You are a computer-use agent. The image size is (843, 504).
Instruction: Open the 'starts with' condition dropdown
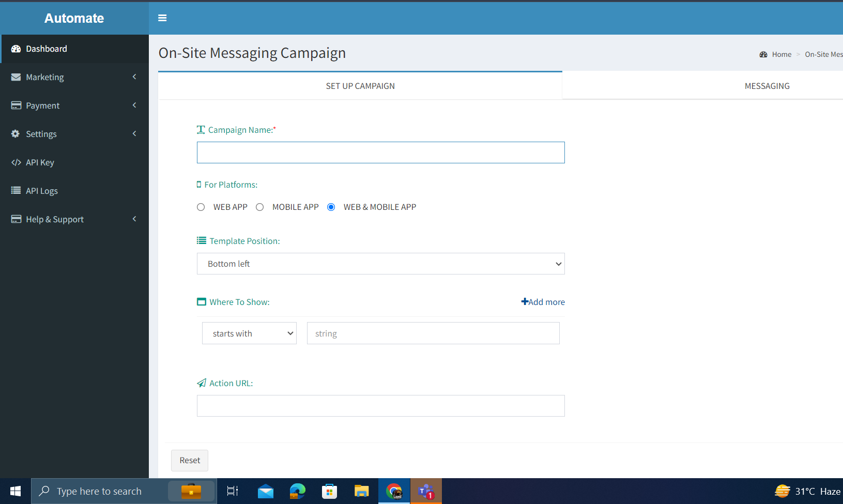tap(249, 333)
